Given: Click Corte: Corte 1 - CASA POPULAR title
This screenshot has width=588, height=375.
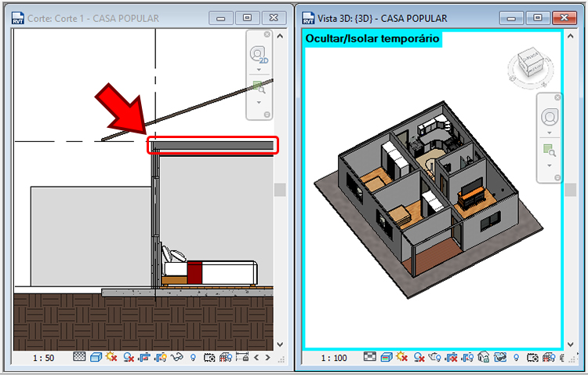Looking at the screenshot, I should [93, 18].
